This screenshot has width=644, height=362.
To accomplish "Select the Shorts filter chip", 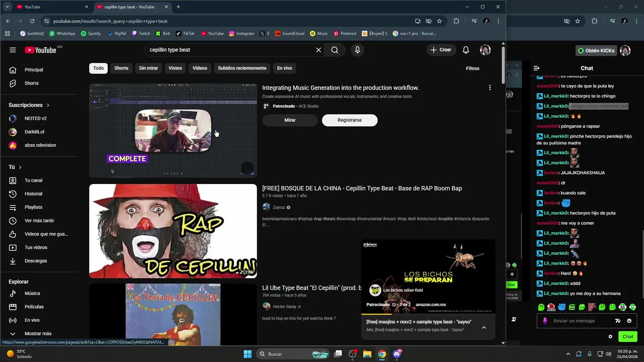I will [x=121, y=68].
